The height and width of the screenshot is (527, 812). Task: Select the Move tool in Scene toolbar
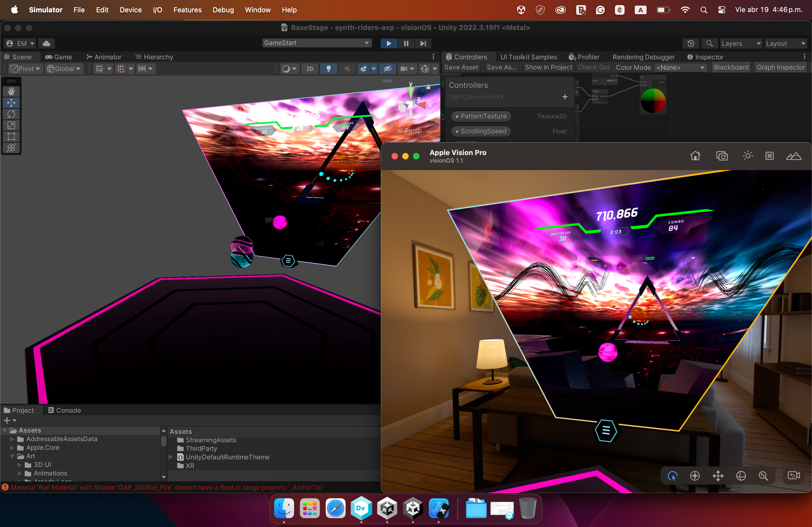coord(11,103)
